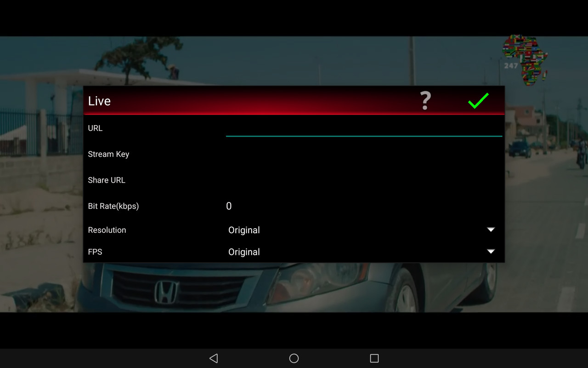Click the "Stream Key" label
The image size is (588, 368).
pos(108,154)
